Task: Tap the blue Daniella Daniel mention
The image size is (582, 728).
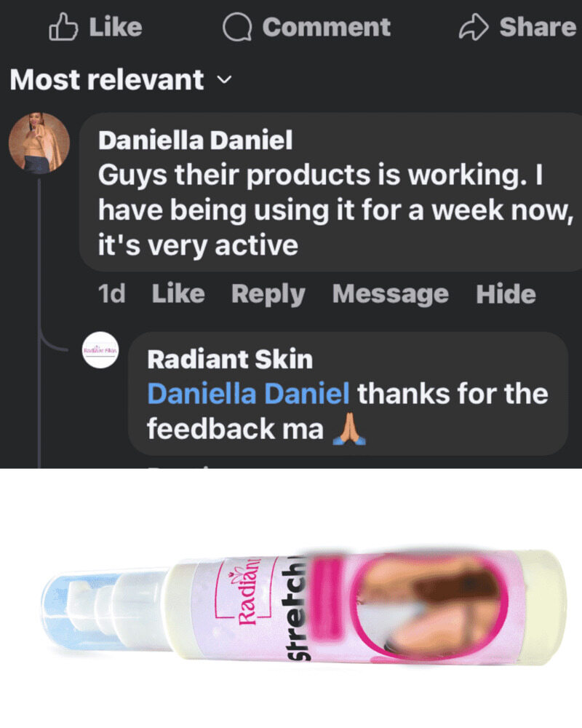Action: [248, 394]
